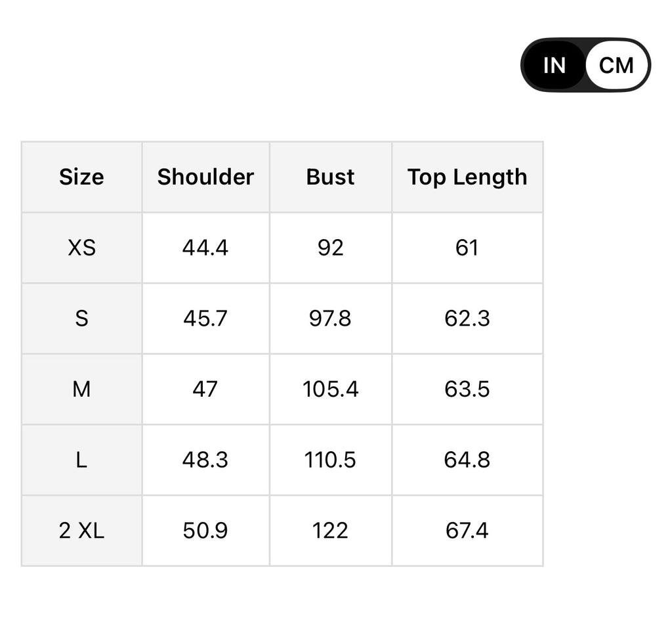Screen dimensions: 672x618
Task: Switch units to inches (IN)
Action: [555, 65]
